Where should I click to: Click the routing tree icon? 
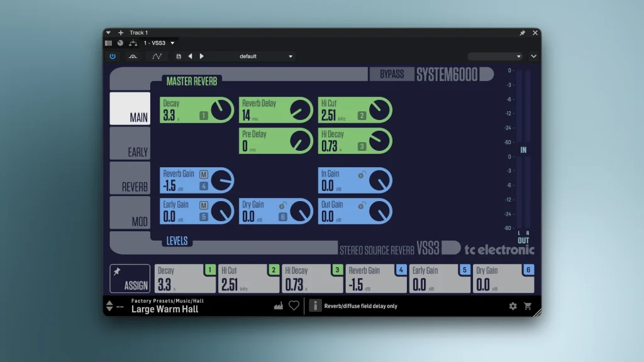(x=133, y=43)
